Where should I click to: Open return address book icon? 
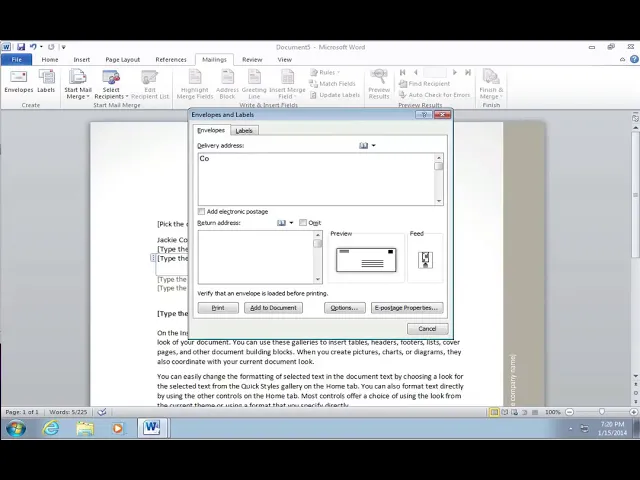click(281, 223)
